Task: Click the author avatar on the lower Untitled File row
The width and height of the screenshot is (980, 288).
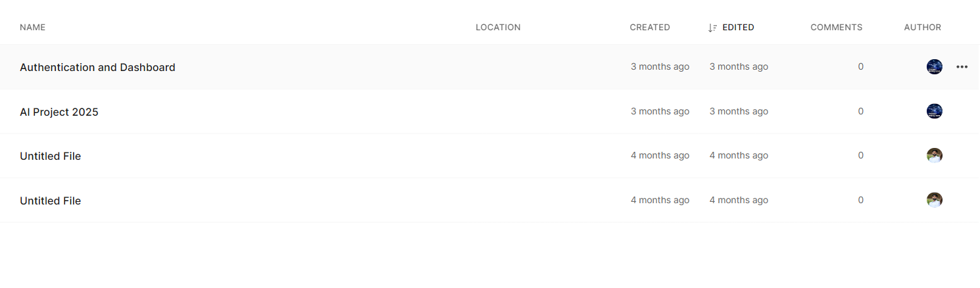Action: coord(934,200)
